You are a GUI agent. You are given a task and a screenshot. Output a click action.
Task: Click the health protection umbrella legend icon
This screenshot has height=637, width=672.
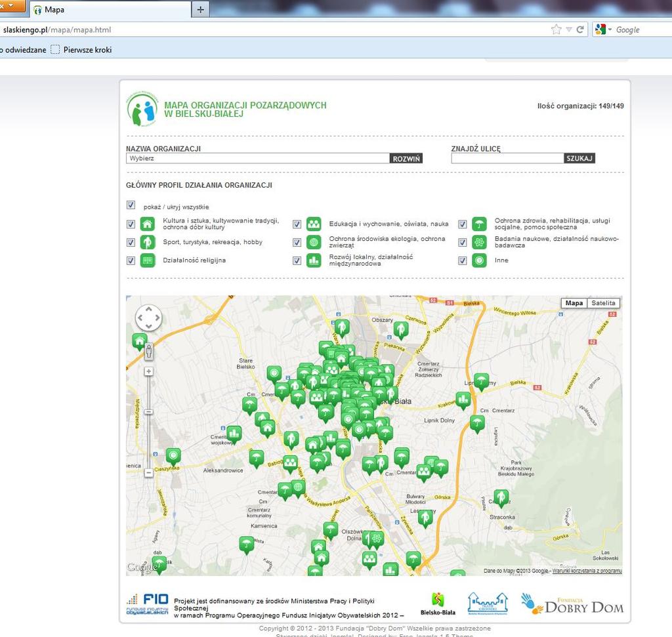coord(479,224)
